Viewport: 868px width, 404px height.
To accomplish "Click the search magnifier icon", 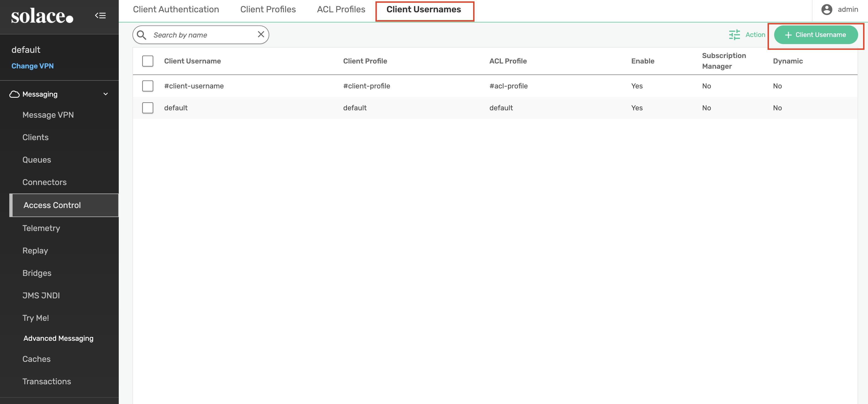I will [x=141, y=35].
